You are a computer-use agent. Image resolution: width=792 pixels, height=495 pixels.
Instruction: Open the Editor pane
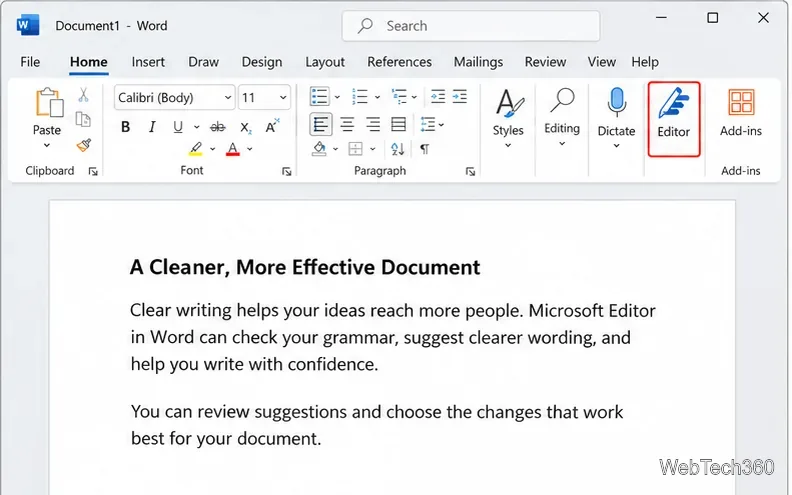click(674, 119)
